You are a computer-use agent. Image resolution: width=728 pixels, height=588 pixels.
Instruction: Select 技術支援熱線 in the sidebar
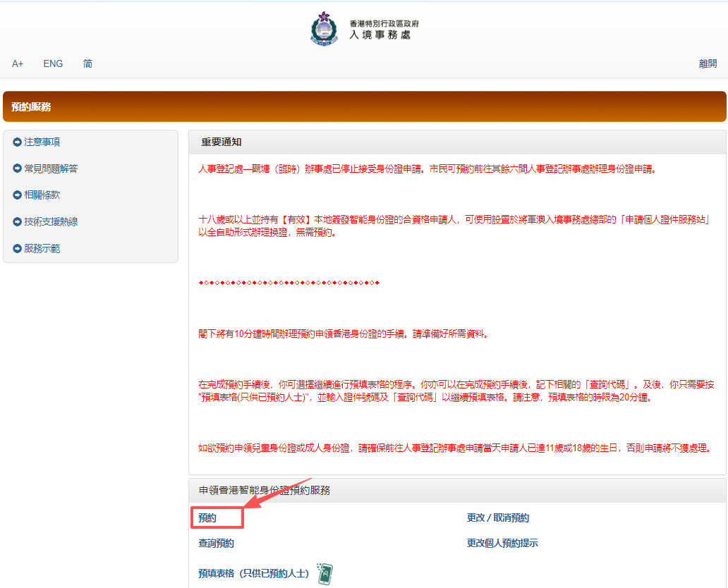point(51,222)
